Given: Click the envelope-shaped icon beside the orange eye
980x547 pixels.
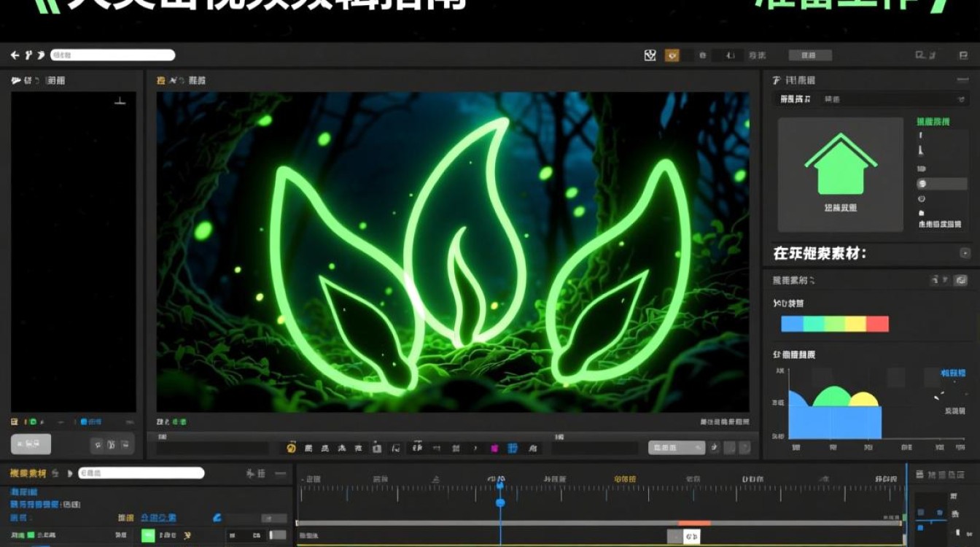Looking at the screenshot, I should (650, 55).
